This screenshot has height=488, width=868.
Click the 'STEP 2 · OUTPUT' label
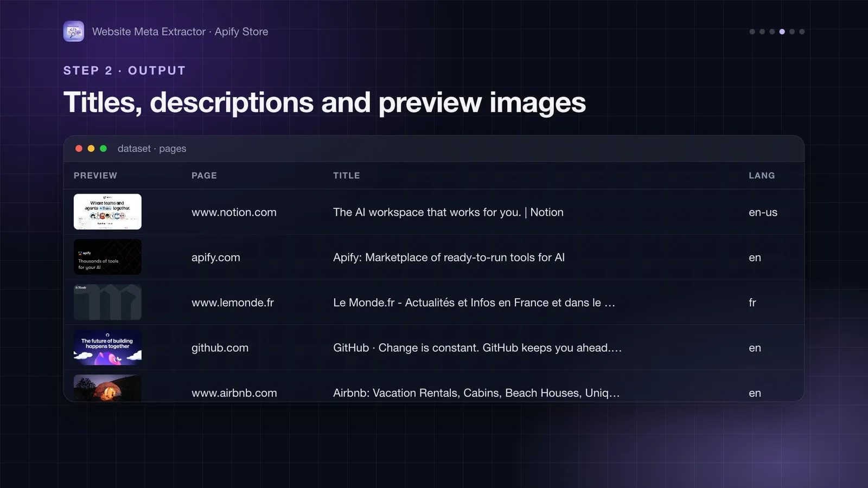pos(124,70)
